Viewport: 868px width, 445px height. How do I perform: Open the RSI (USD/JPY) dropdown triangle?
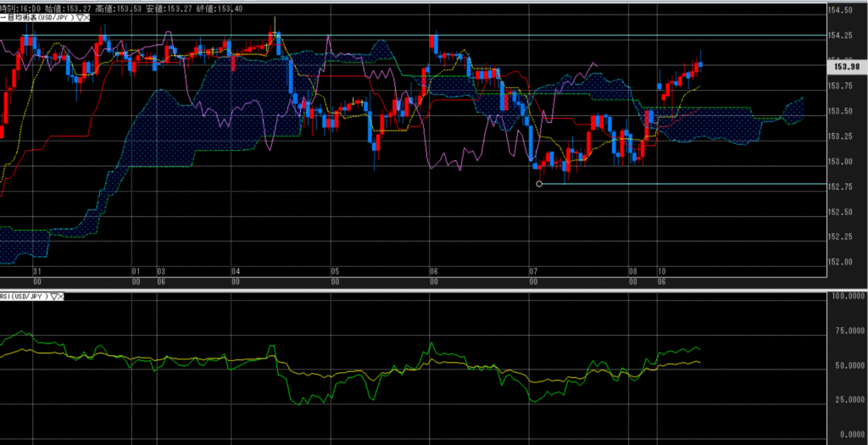pyautogui.click(x=53, y=298)
